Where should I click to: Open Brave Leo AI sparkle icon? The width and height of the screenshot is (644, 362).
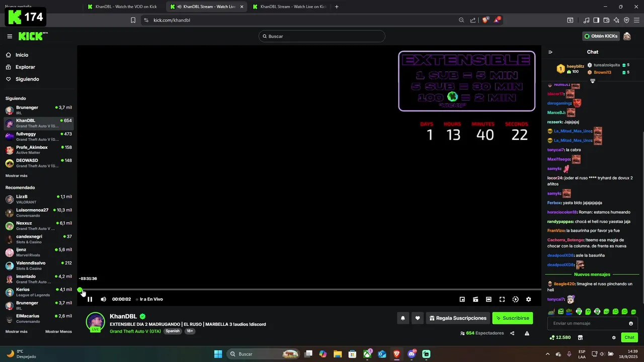(x=616, y=20)
